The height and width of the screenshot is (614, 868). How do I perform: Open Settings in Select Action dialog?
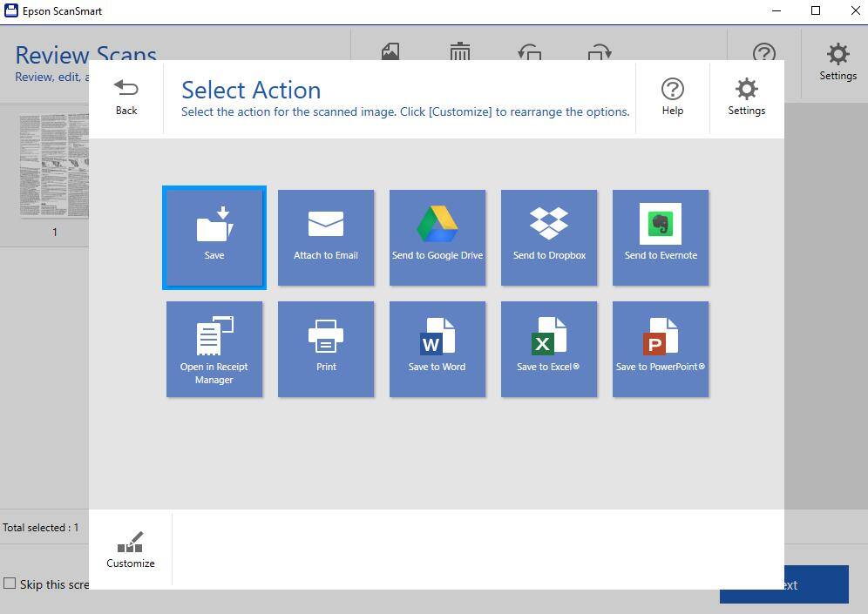(x=747, y=97)
